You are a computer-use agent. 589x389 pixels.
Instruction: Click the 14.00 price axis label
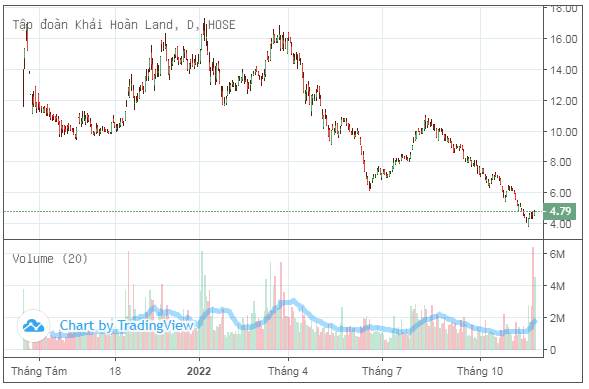coord(563,70)
